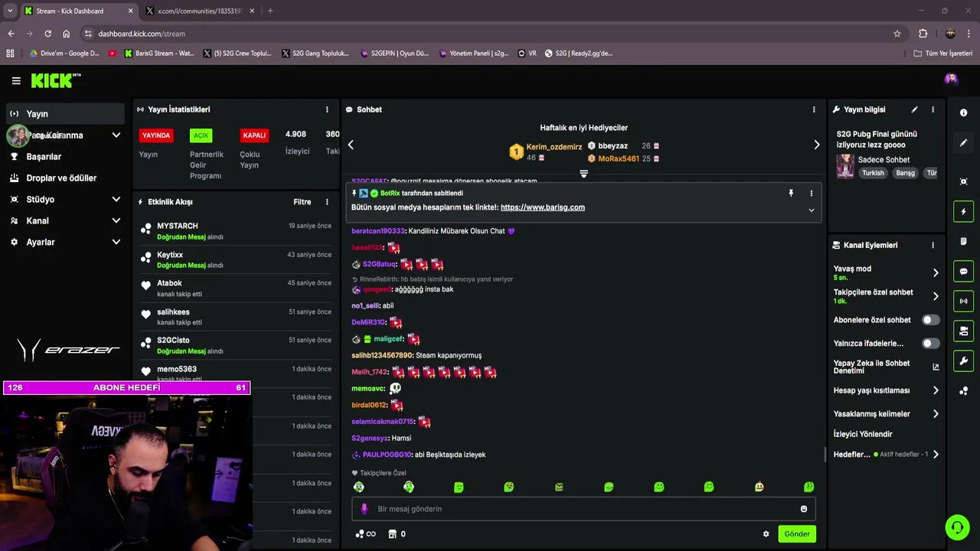
Task: Open a new browser tab
Action: [270, 11]
